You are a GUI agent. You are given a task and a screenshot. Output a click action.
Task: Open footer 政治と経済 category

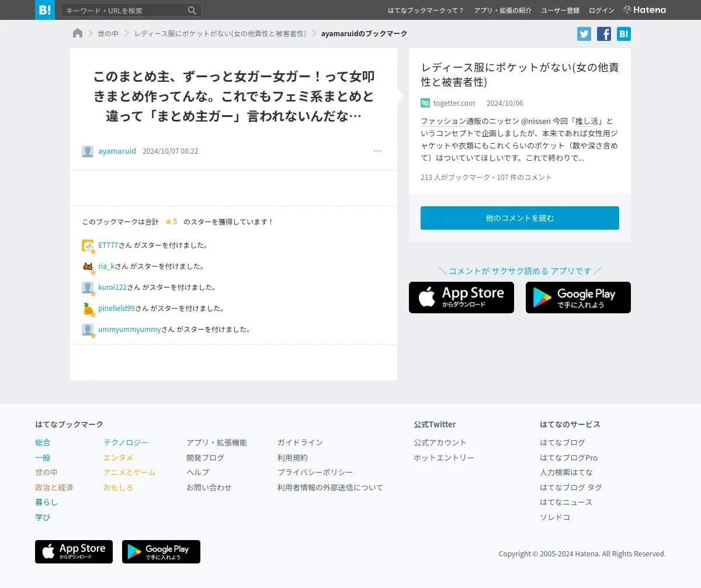(54, 487)
